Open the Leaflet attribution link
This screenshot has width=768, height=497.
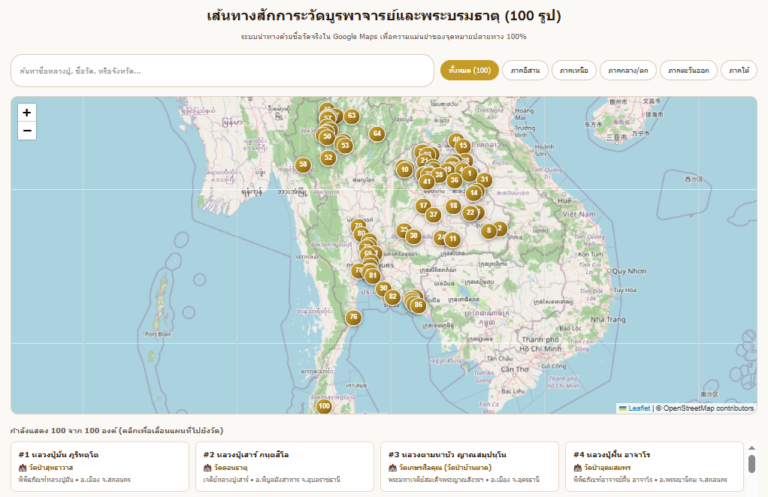point(639,408)
